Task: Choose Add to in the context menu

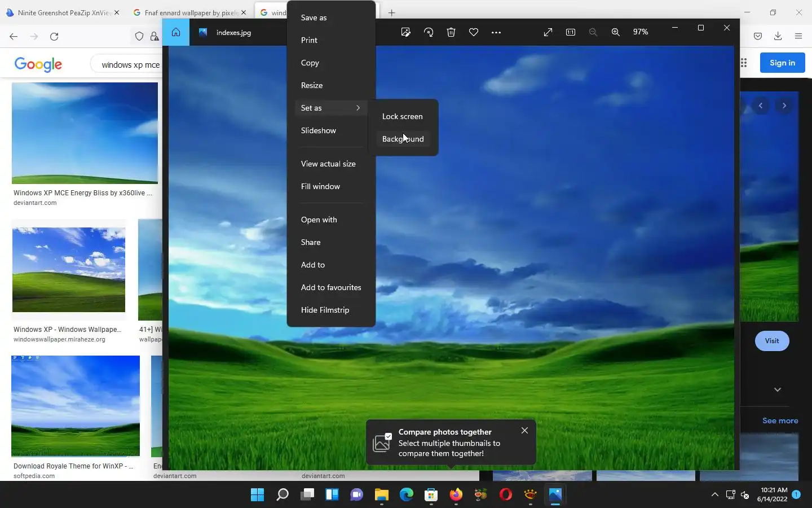Action: (x=331, y=265)
